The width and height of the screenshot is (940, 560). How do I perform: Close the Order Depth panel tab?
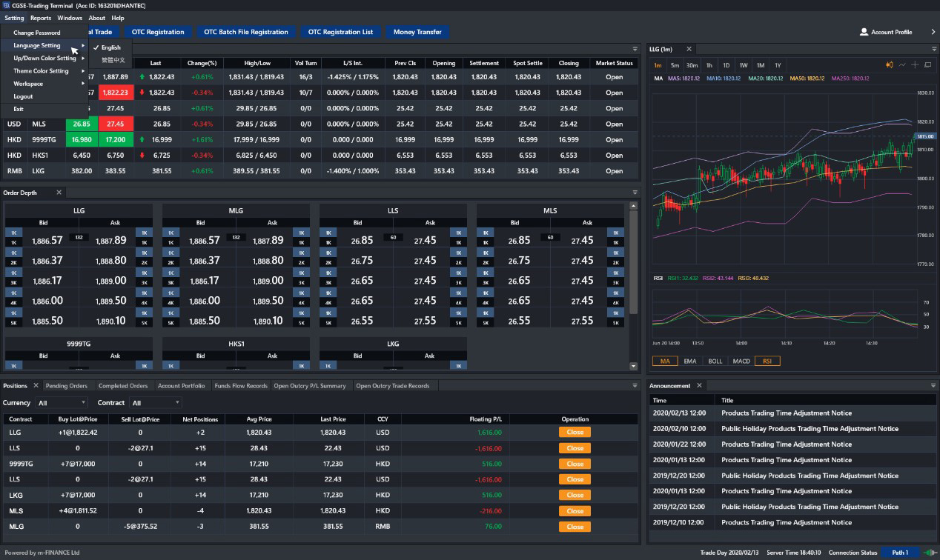[59, 193]
